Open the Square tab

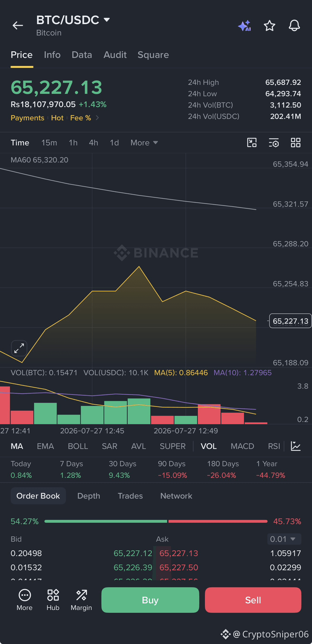[153, 55]
